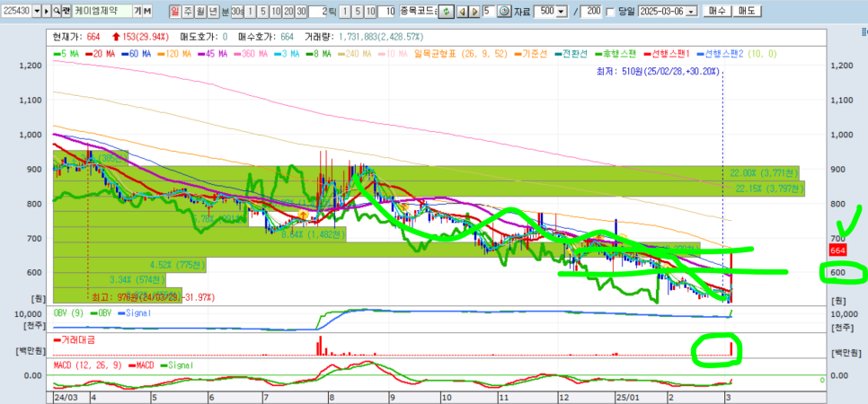868x404 pixels.
Task: Select the 일 daily chart period
Action: click(175, 11)
